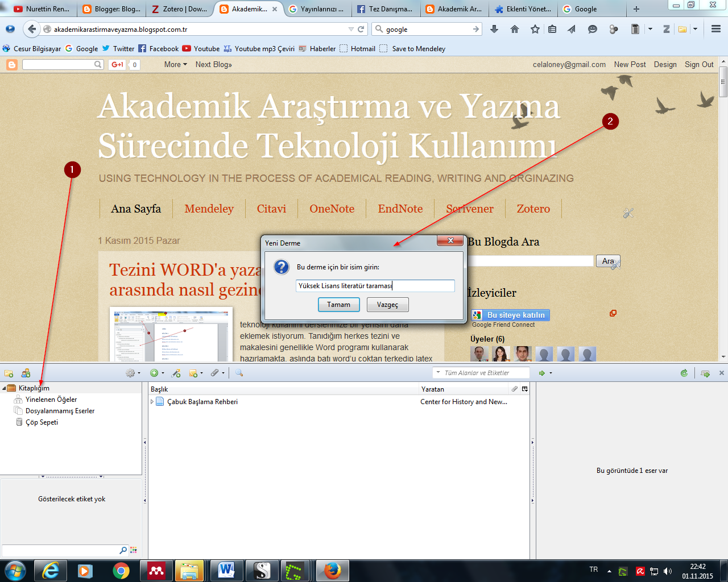Click the paperclip add attachment icon
728x582 pixels.
coord(214,373)
